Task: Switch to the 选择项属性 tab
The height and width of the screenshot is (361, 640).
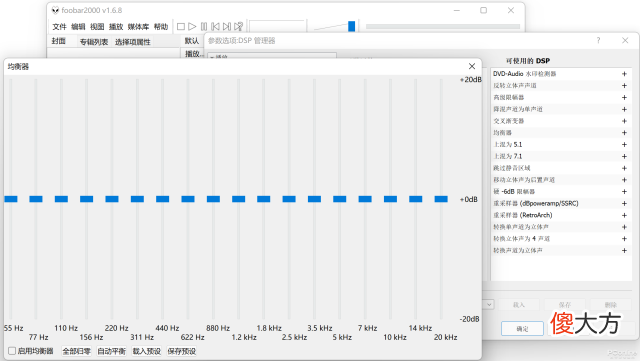Action: pos(133,42)
